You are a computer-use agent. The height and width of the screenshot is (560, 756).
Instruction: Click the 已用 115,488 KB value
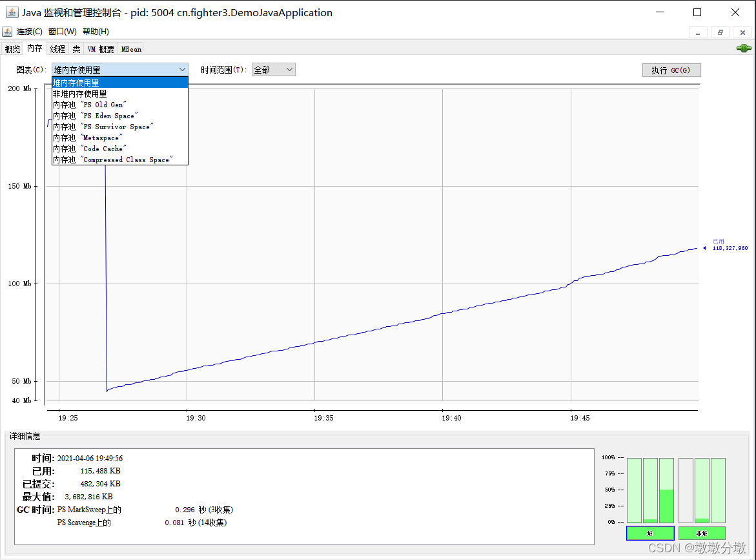click(x=100, y=471)
